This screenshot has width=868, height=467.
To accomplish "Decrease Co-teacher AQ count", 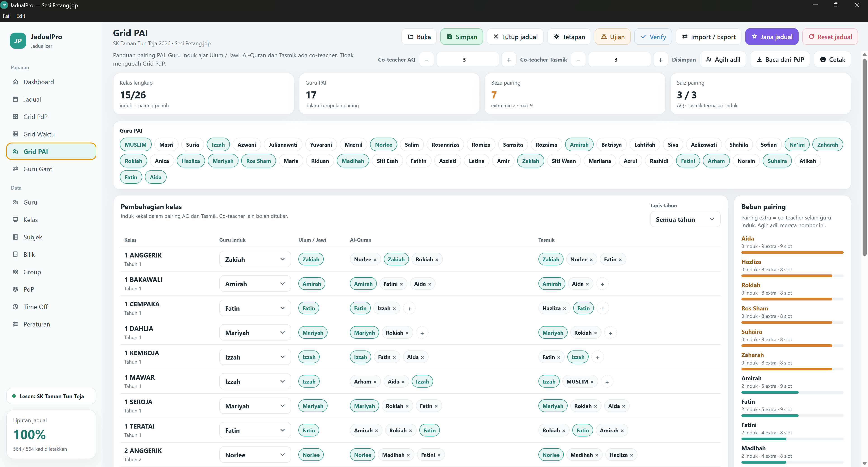I will pyautogui.click(x=426, y=60).
